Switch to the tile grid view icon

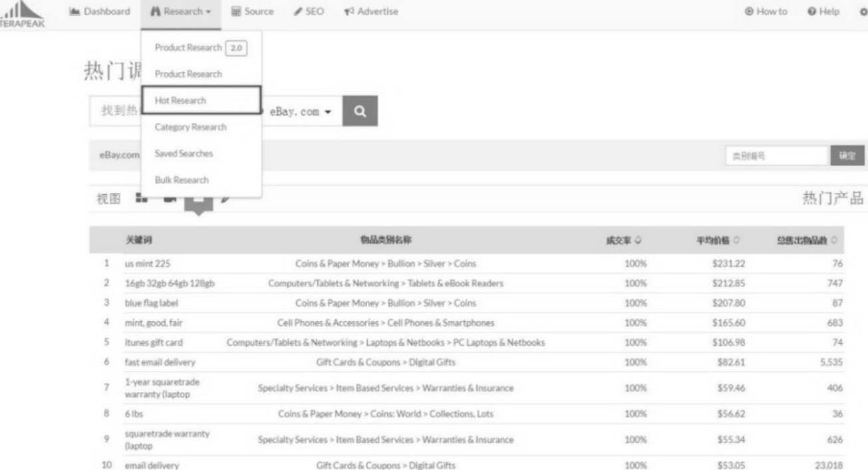(x=141, y=198)
